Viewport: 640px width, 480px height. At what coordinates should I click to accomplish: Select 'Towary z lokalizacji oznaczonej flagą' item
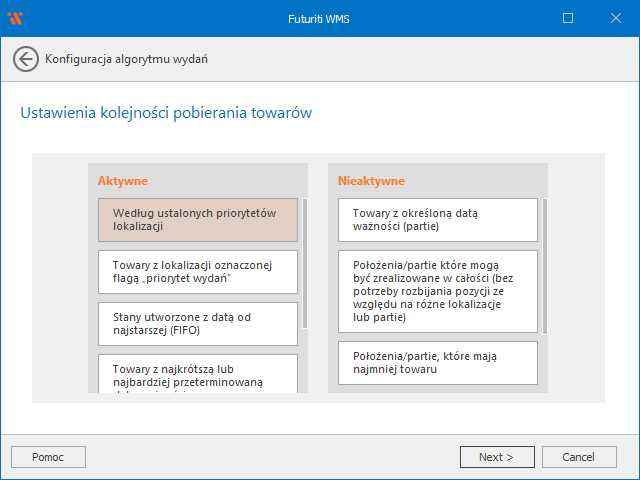(198, 272)
